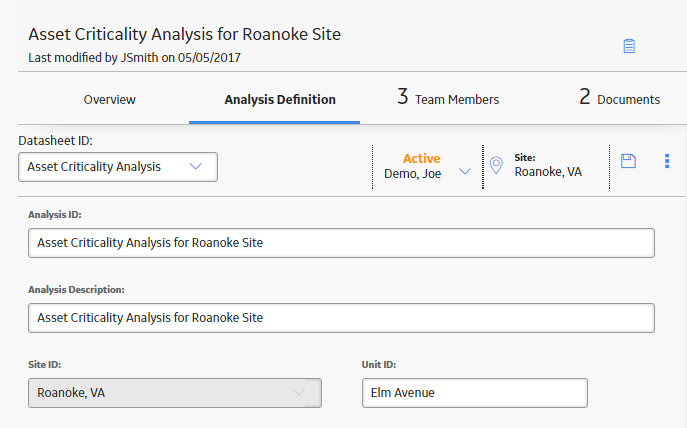Click the clipboard report icon in header

click(629, 46)
